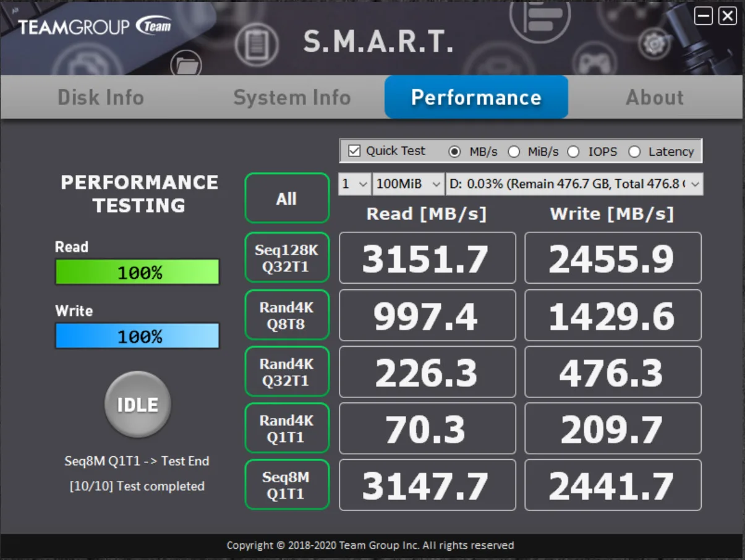Click the 209.7 write value
The height and width of the screenshot is (560, 745).
(613, 429)
